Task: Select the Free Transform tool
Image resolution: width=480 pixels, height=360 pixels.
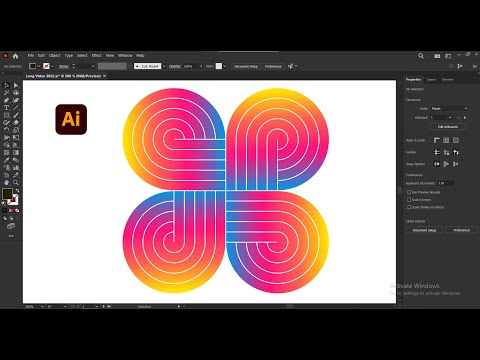Action: pyautogui.click(x=16, y=138)
